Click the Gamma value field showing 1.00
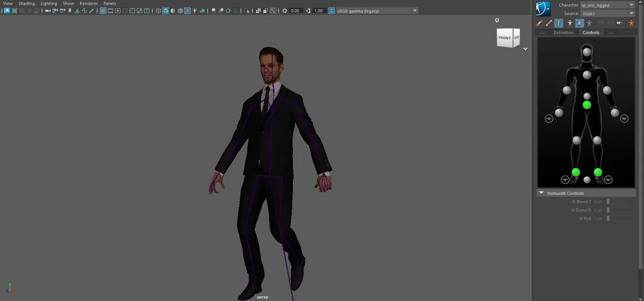Screen dimensions: 644x301 point(319,11)
